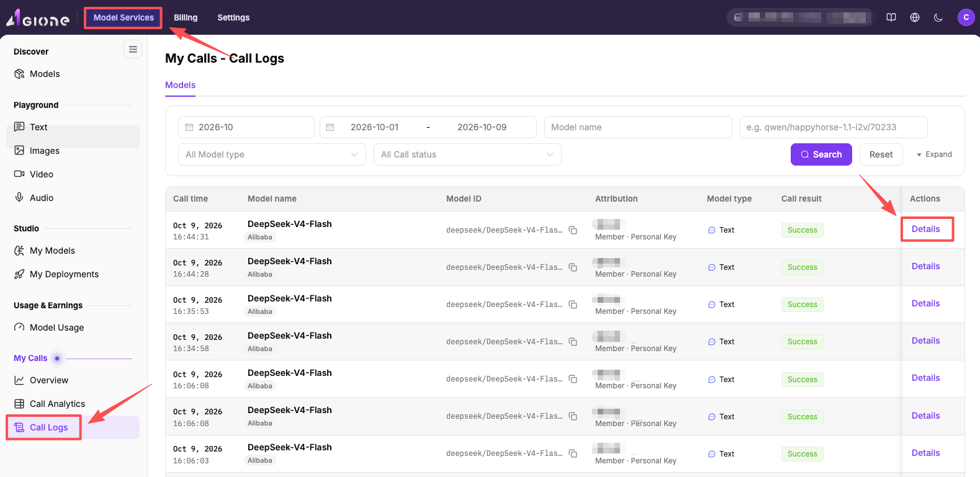The image size is (980, 477).
Task: Open Details for 16:35:53 call
Action: (926, 303)
